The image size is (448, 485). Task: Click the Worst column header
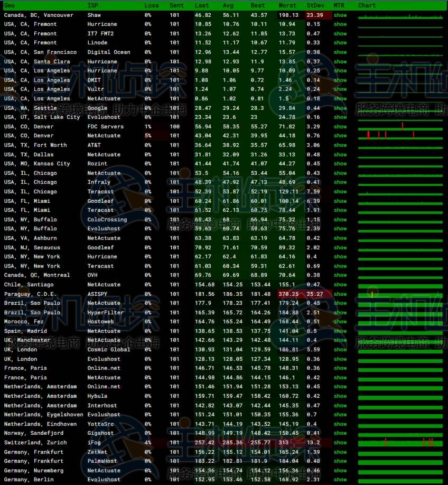tap(287, 5)
